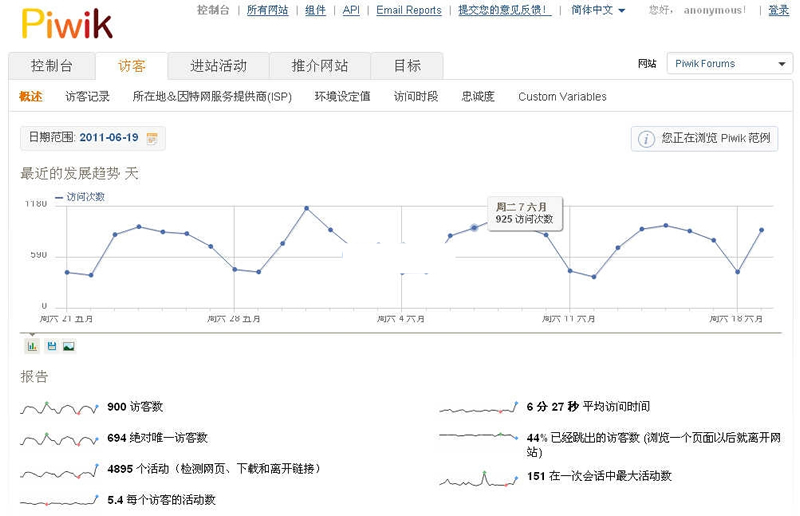This screenshot has width=800, height=516.
Task: Select the bar chart view icon under graph
Action: (32, 346)
